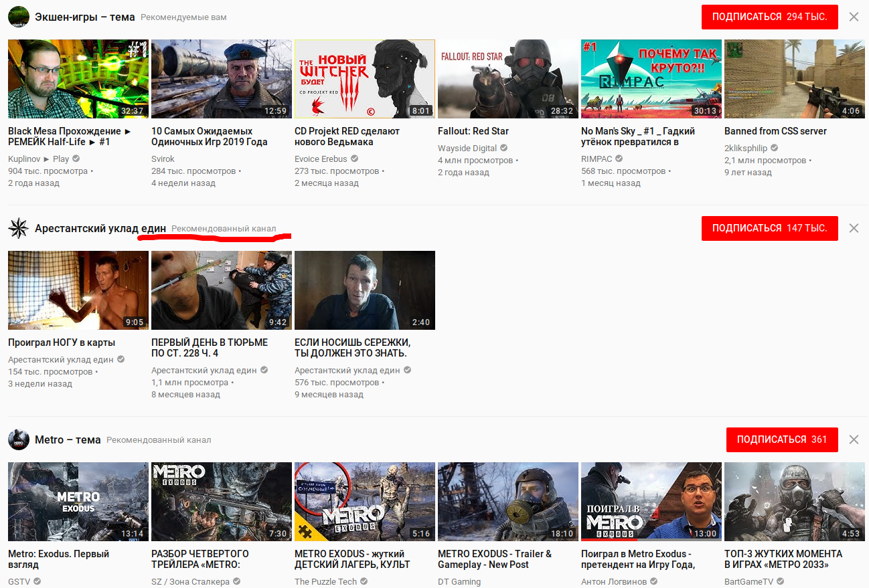Visit the BartGameTV channel link
Screen dimensions: 869x588
click(x=749, y=582)
